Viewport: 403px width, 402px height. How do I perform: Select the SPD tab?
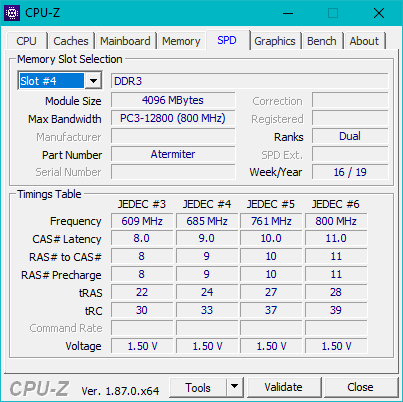click(227, 40)
